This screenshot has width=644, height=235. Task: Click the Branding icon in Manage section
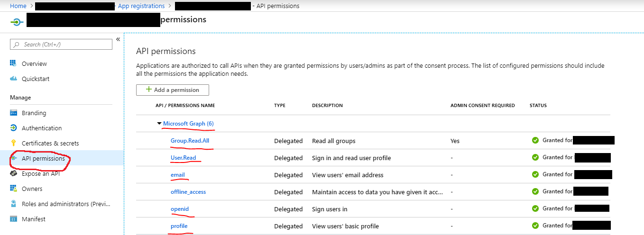13,113
